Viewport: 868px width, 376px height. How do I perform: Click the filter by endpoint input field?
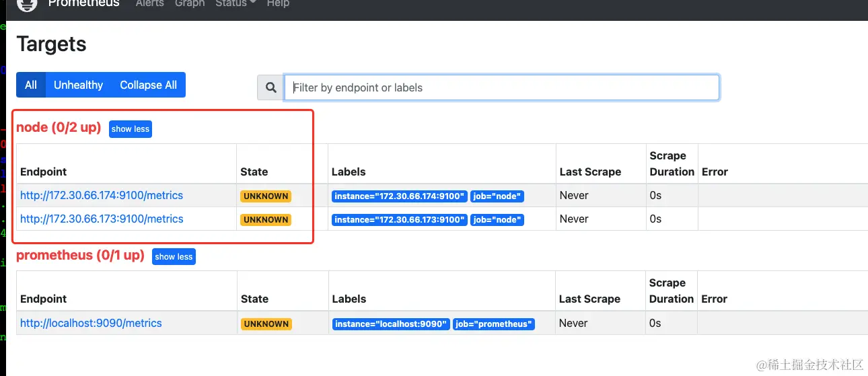[x=501, y=87]
